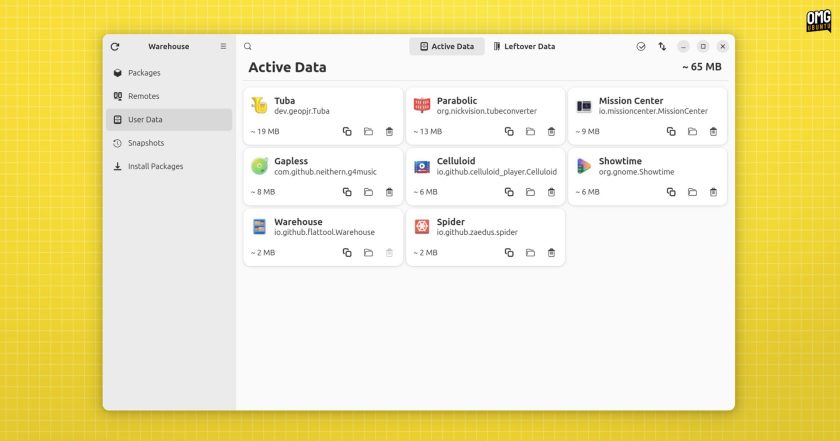This screenshot has height=441, width=840.
Task: Click the '~ 13 MB' size label
Action: [x=428, y=131]
